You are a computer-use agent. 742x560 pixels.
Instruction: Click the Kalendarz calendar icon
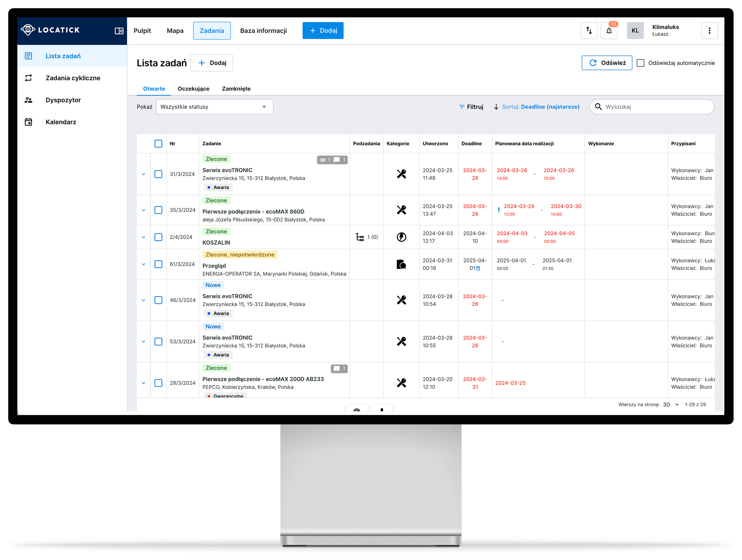click(28, 122)
